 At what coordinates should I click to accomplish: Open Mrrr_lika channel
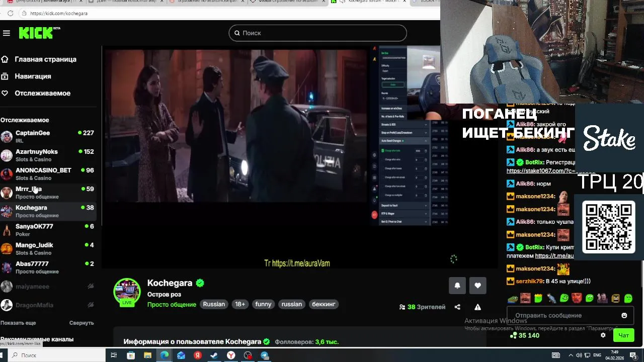pyautogui.click(x=48, y=192)
